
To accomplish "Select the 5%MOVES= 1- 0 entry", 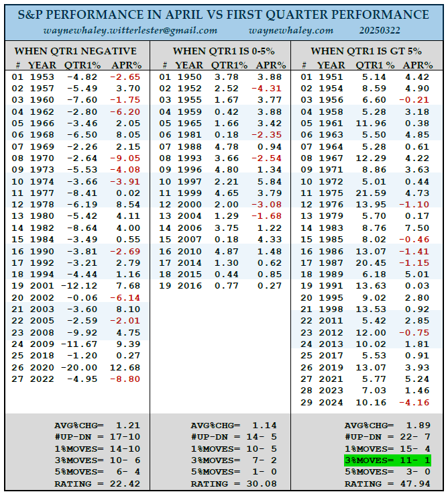I will pyautogui.click(x=233, y=472).
